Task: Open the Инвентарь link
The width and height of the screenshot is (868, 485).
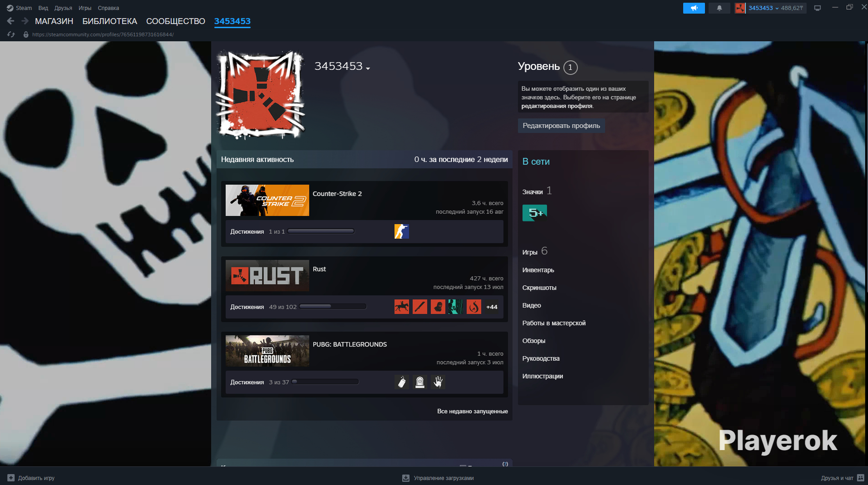Action: [538, 270]
